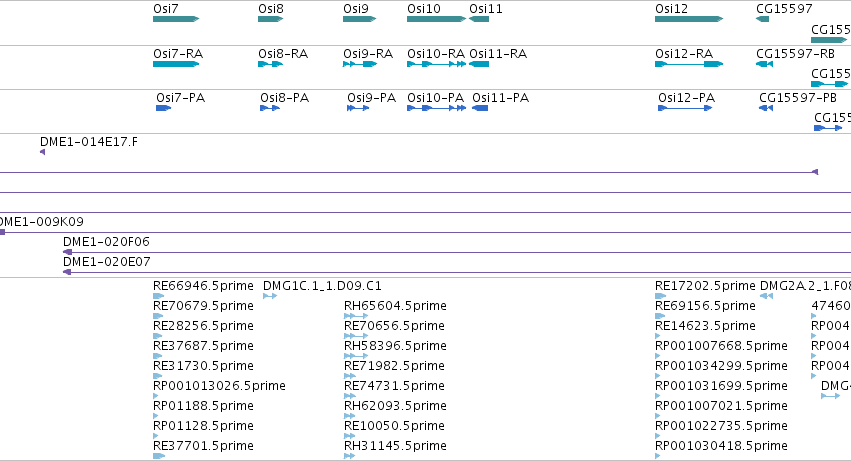Select the RE37701.5prime label
851x461 pixels.
pos(203,446)
